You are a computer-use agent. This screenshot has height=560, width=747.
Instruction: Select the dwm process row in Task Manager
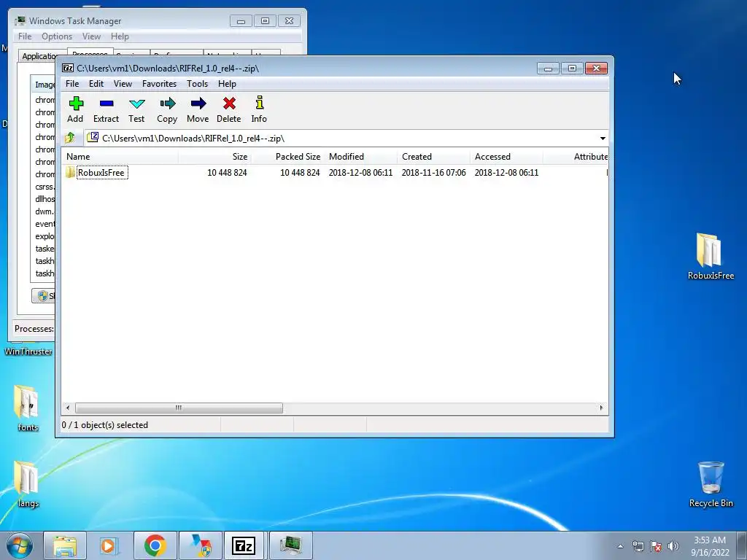pyautogui.click(x=44, y=211)
